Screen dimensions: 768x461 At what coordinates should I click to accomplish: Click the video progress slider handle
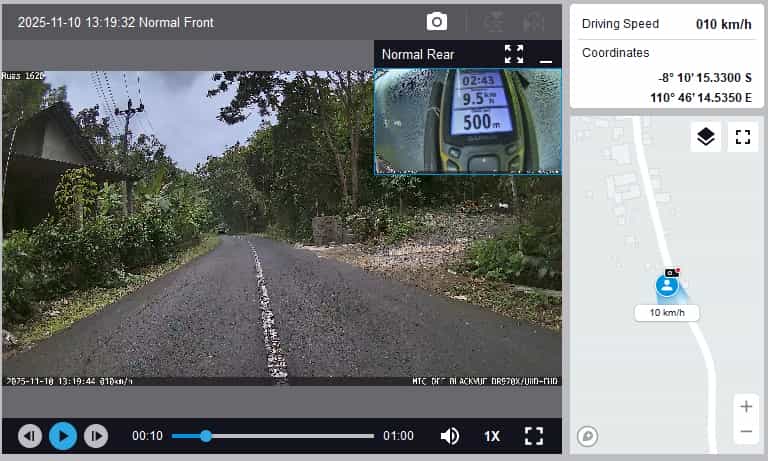(x=206, y=436)
